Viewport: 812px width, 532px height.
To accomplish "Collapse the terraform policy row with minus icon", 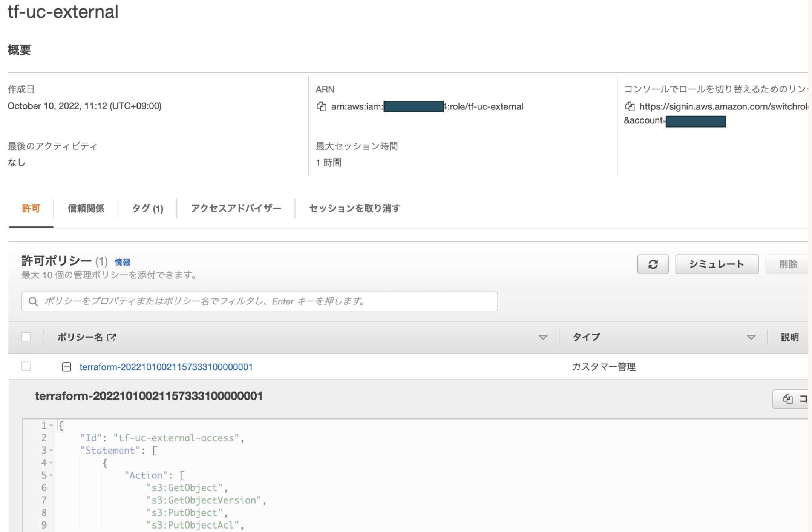I will pyautogui.click(x=66, y=367).
